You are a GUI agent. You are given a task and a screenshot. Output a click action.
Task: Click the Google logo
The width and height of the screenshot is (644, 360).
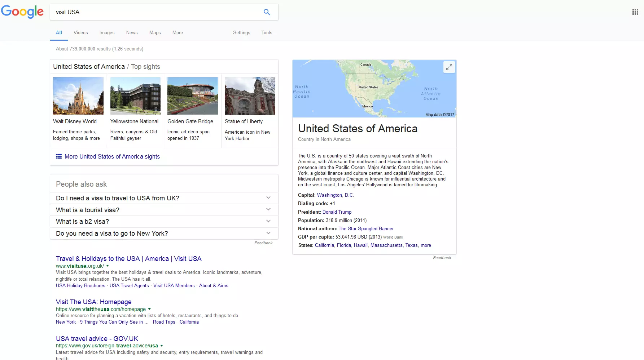[22, 12]
